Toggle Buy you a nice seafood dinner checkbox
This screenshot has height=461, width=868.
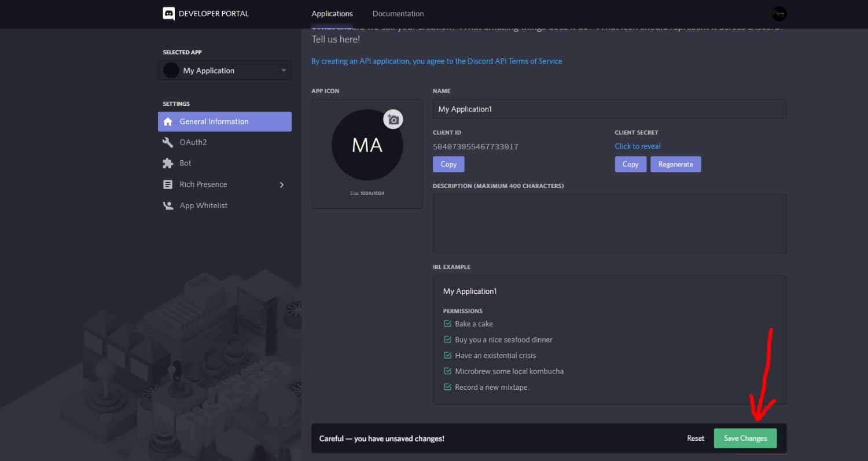(x=447, y=340)
